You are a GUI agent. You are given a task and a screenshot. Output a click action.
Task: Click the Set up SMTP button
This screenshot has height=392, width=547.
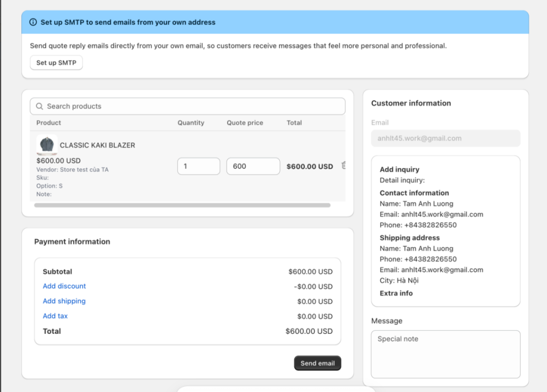(56, 63)
